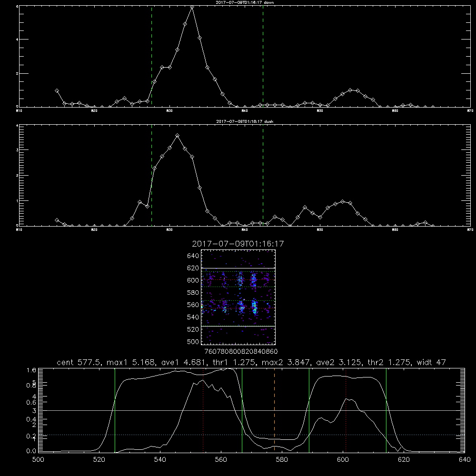This screenshot has height=476, width=476.
Task: Click the right green dashed line in dusk plot
Action: (x=263, y=175)
